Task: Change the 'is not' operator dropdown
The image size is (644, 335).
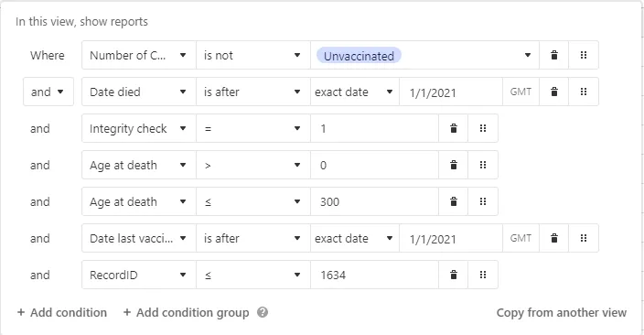Action: [253, 55]
